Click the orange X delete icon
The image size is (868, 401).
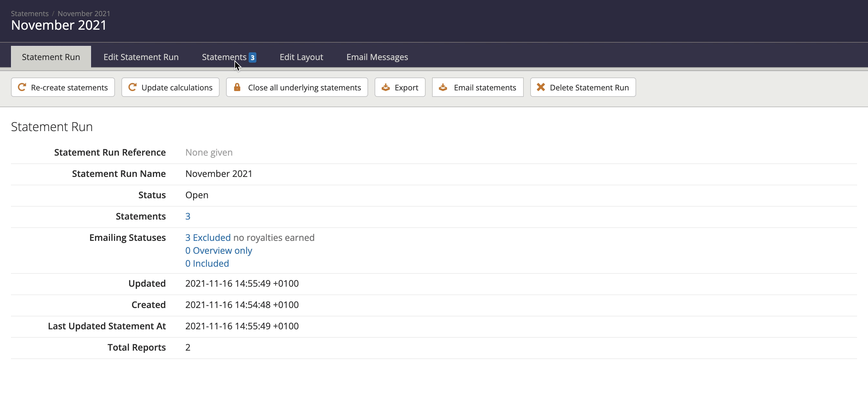click(x=541, y=87)
